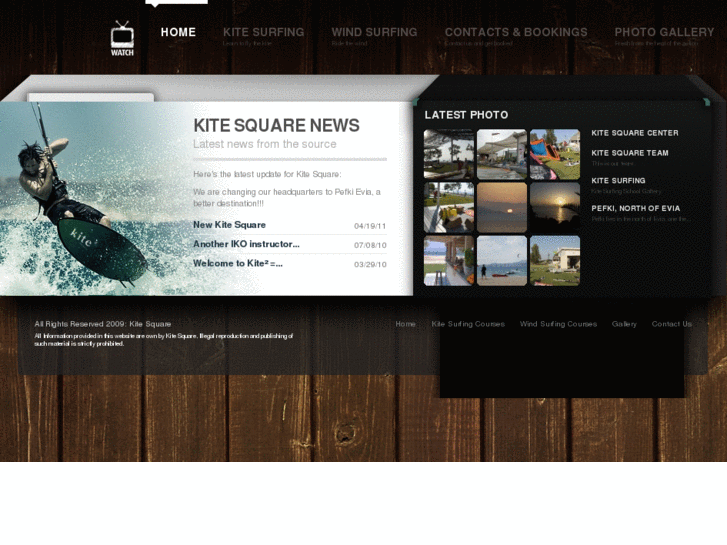Viewport: 727px width, 545px height.
Task: Open footer Kite Surfing Courses link
Action: pyautogui.click(x=468, y=324)
